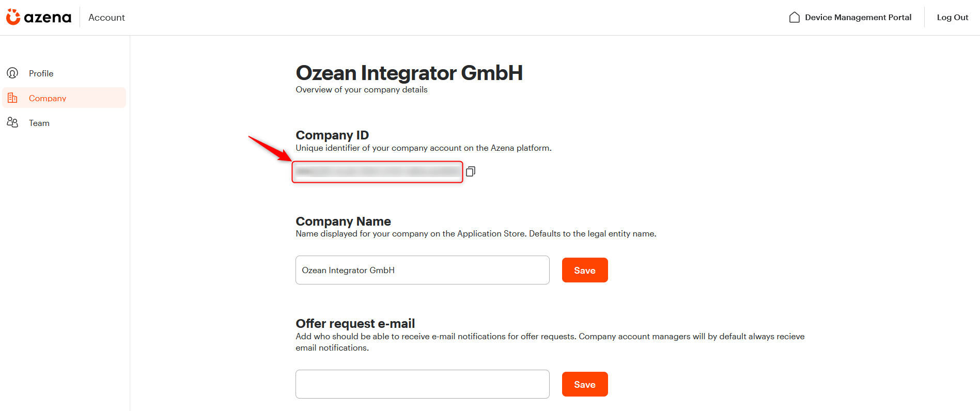Click the Team people icon in sidebar
This screenshot has width=980, height=411.
[x=12, y=122]
